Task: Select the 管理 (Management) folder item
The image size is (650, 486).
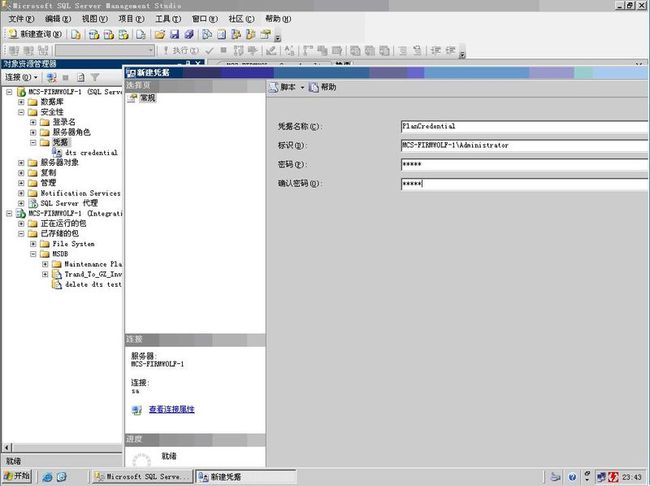Action: tap(48, 183)
